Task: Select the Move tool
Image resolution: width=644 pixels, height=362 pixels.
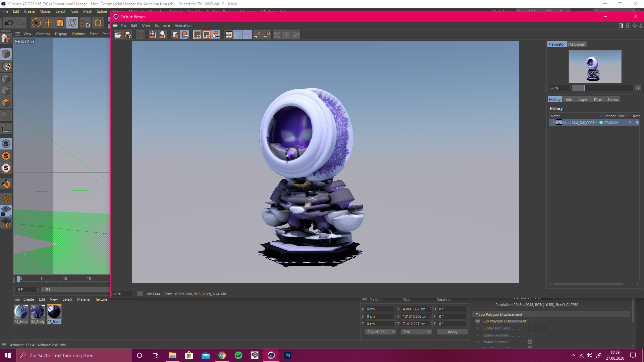Action: pos(48,23)
